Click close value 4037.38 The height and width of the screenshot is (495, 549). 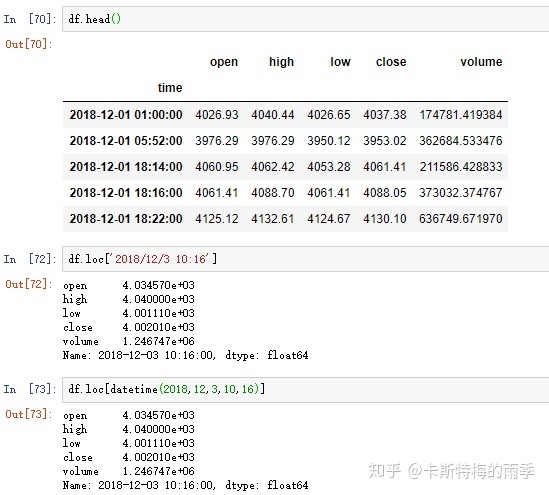(385, 115)
